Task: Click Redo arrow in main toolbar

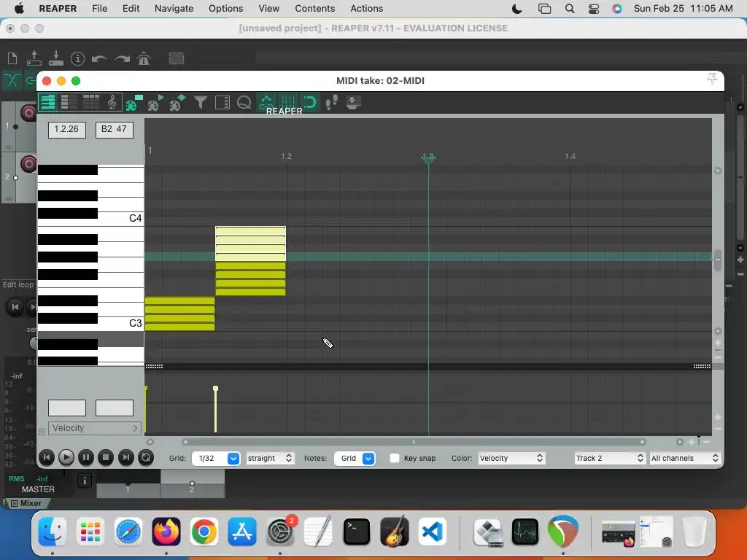Action: (x=122, y=58)
